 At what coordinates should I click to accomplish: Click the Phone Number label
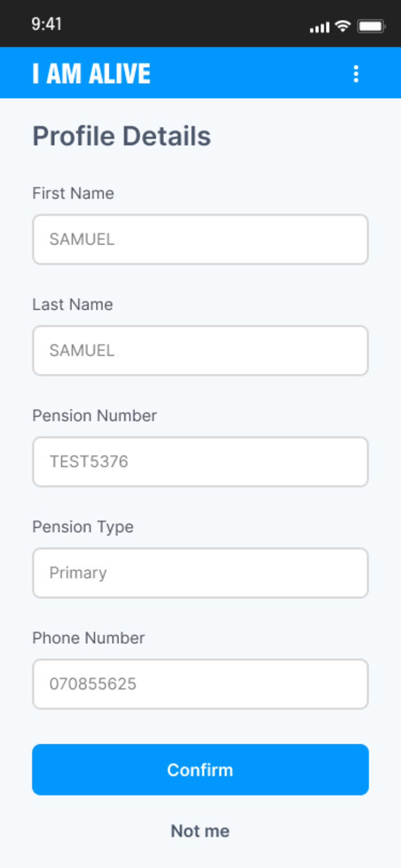click(x=88, y=638)
